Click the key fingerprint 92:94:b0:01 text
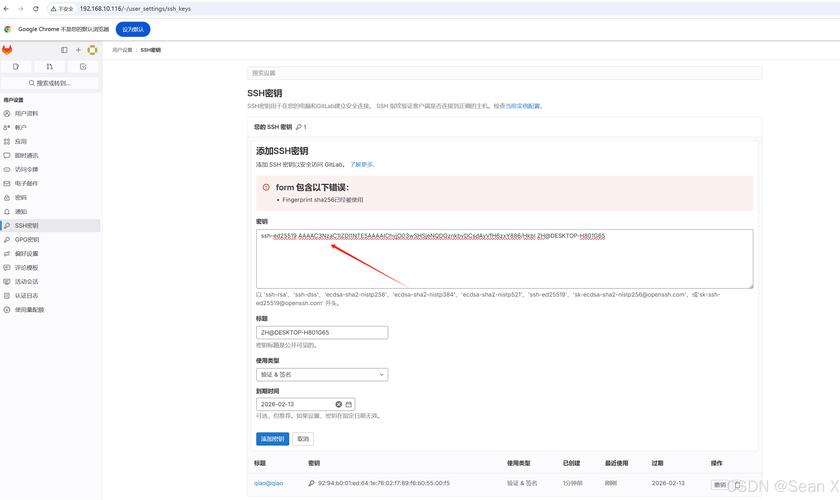 384,483
